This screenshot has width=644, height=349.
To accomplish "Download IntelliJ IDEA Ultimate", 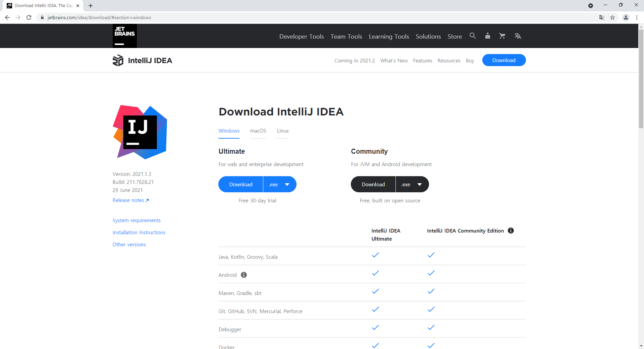I will [x=240, y=184].
